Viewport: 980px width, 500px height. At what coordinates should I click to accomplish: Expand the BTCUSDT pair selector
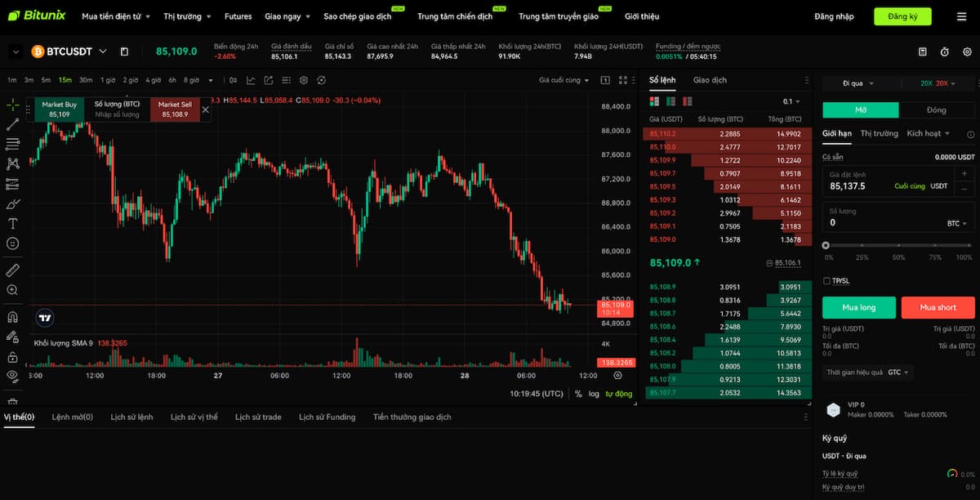(x=103, y=51)
